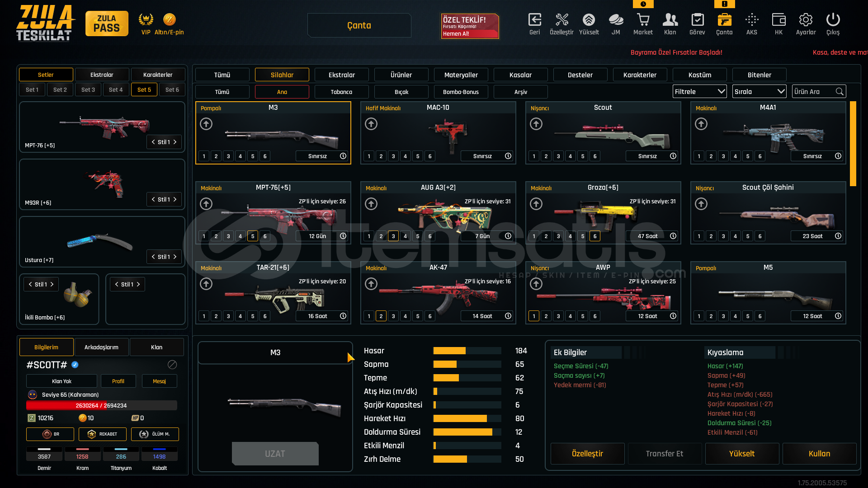The image size is (868, 488).
Task: Select slot 4 on Scout card
Action: pos(571,156)
